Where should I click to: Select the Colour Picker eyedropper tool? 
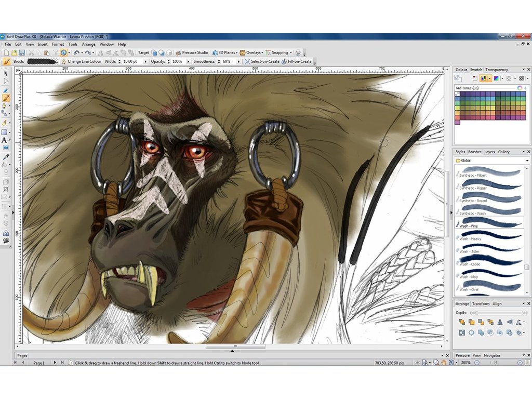tap(6, 156)
